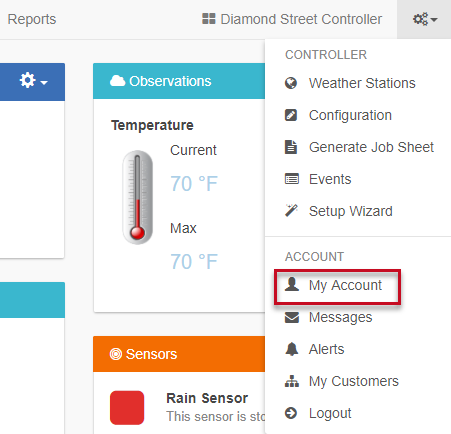
Task: Click the thermometer temperature graphic
Action: point(137,197)
